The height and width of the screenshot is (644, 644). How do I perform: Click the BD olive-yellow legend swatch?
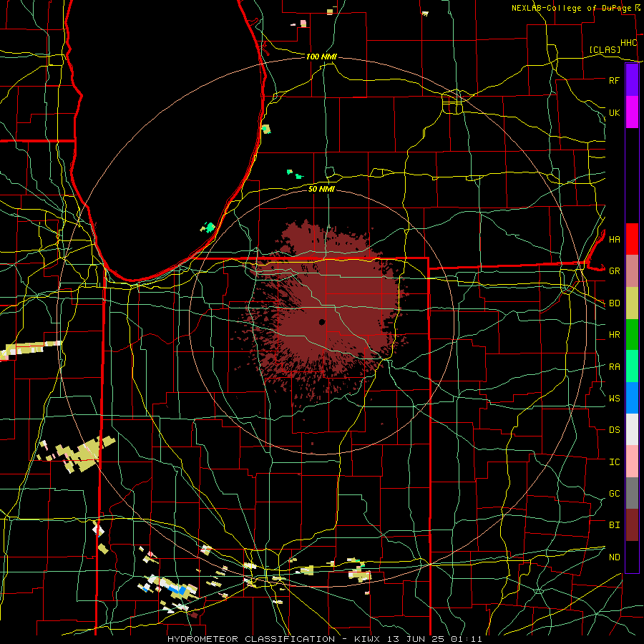[x=632, y=303]
